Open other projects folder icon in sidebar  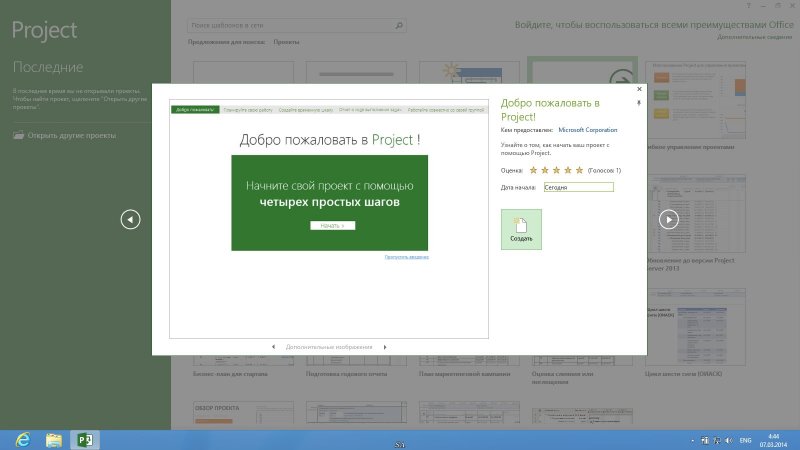pos(18,135)
